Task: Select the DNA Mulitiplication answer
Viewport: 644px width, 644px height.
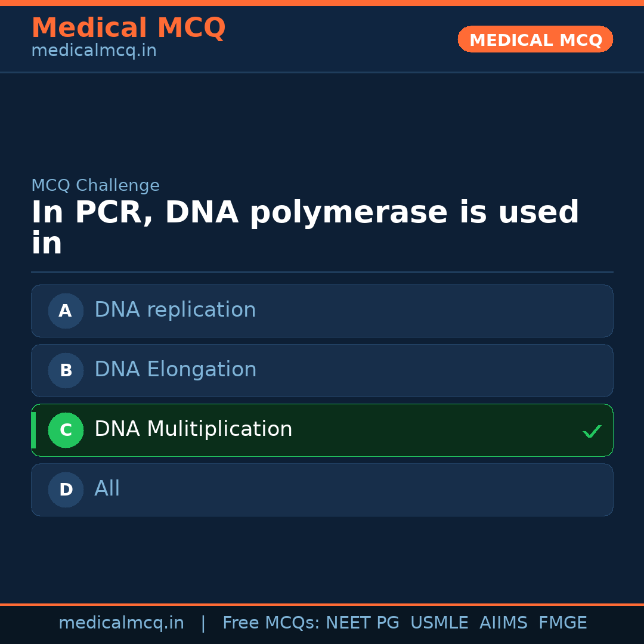Action: [193, 429]
